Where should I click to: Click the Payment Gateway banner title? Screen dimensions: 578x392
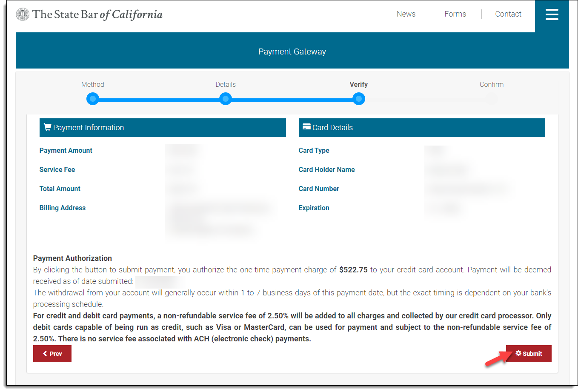point(292,52)
